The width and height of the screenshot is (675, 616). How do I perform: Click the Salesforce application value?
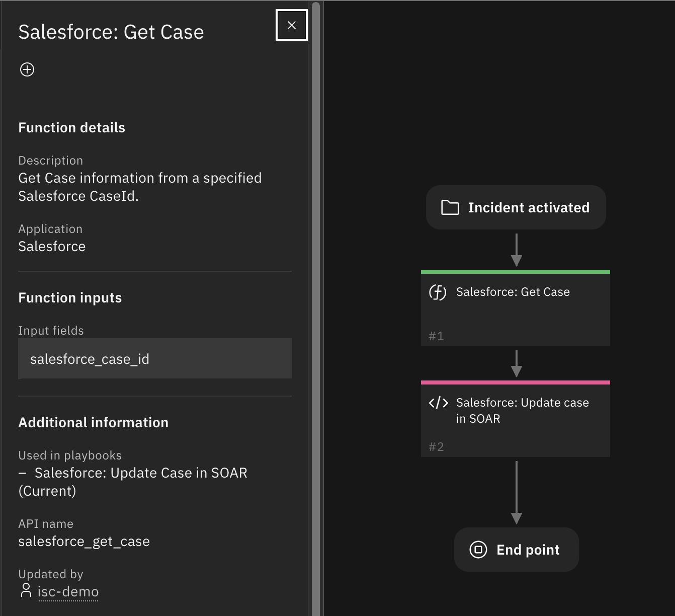(x=52, y=246)
